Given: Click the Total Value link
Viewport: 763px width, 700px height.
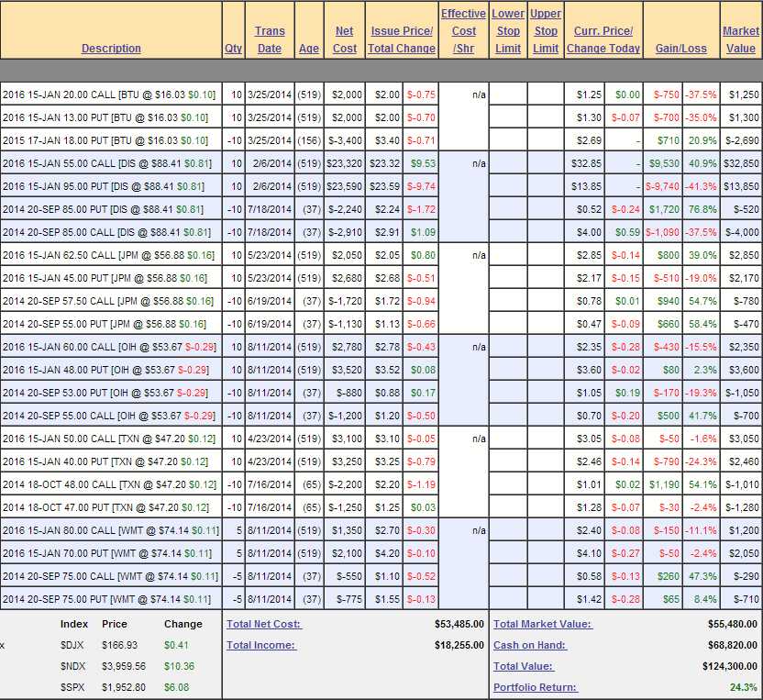Looking at the screenshot, I should 524,666.
